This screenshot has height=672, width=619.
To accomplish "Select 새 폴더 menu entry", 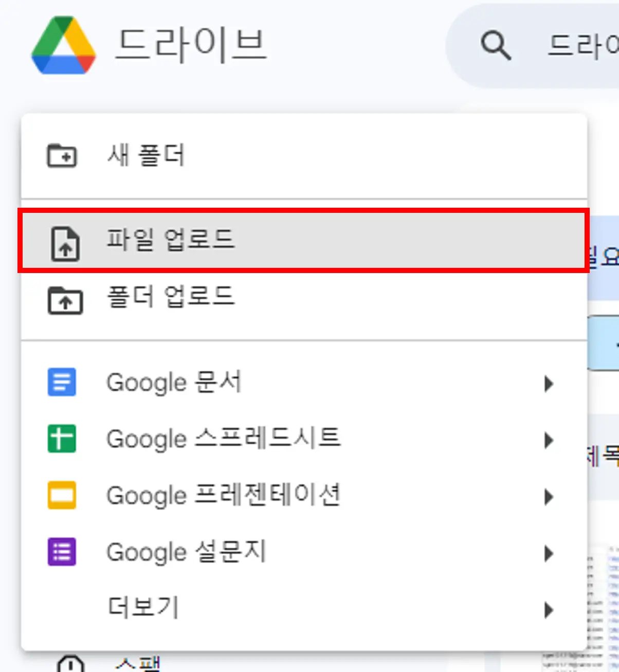I will pos(304,156).
